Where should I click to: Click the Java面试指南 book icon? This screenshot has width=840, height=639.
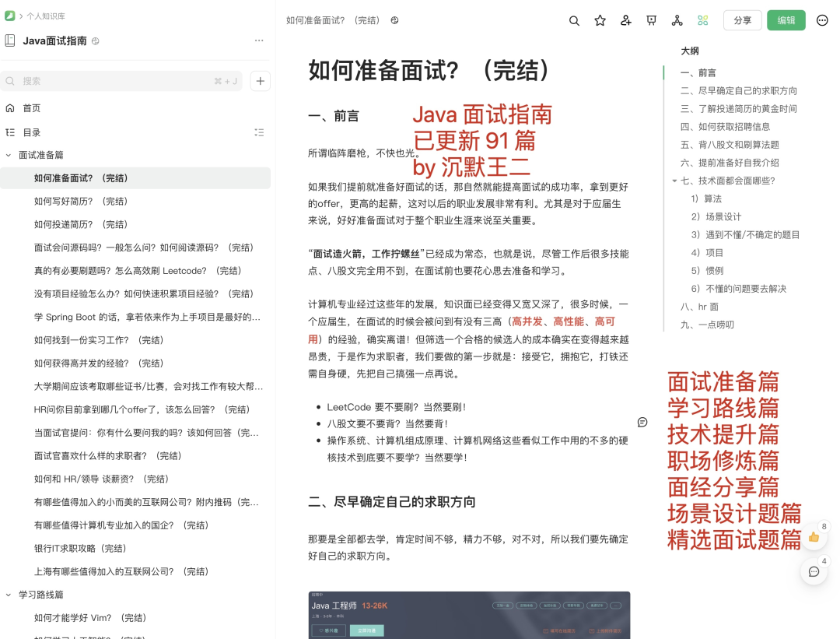[x=9, y=40]
